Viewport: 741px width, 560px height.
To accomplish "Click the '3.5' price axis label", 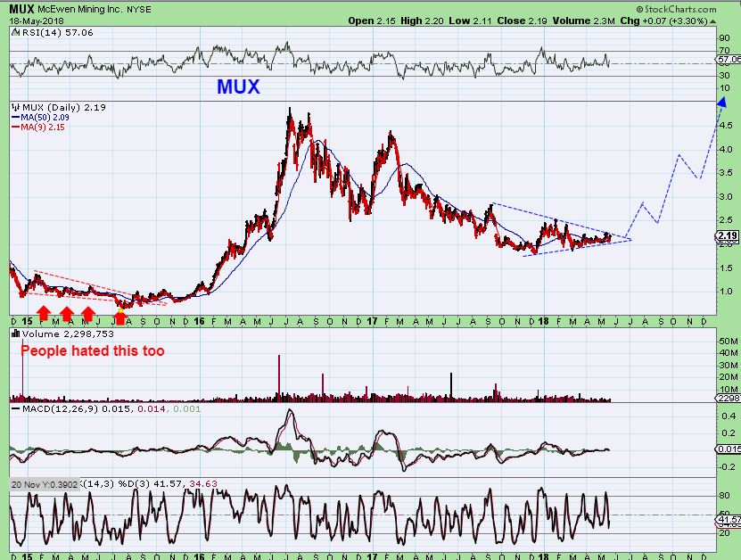I will [x=724, y=173].
